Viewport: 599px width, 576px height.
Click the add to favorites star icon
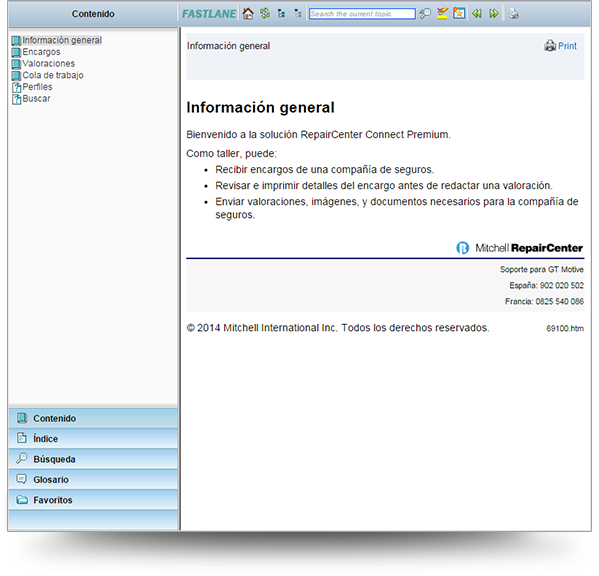(x=459, y=14)
